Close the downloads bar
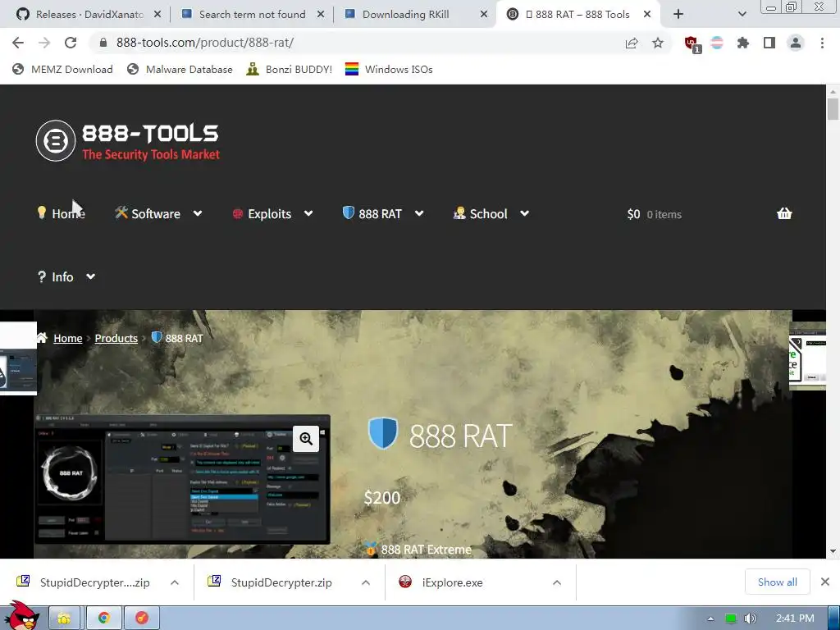 click(825, 582)
